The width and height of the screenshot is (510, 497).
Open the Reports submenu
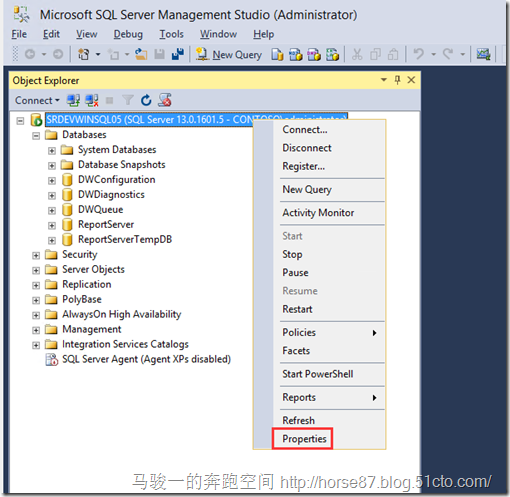330,397
